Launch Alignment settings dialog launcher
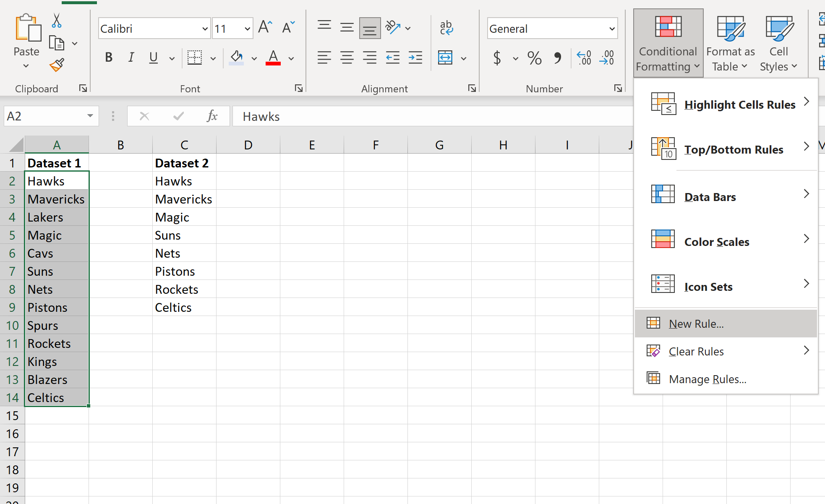The height and width of the screenshot is (504, 825). click(x=472, y=88)
